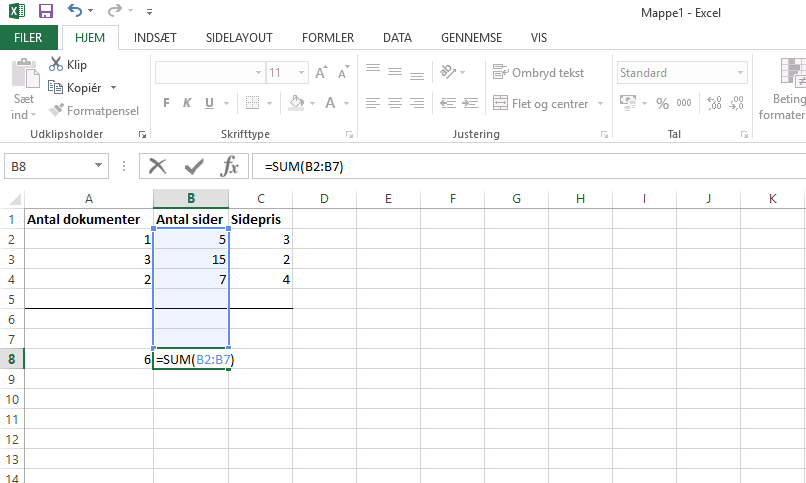Open the FILER tab
The image size is (806, 483).
tap(28, 38)
